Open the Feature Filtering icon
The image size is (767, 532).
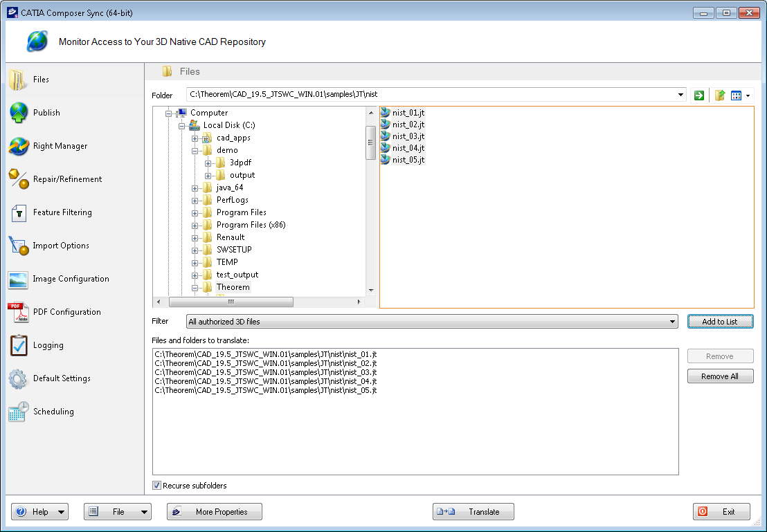point(19,212)
